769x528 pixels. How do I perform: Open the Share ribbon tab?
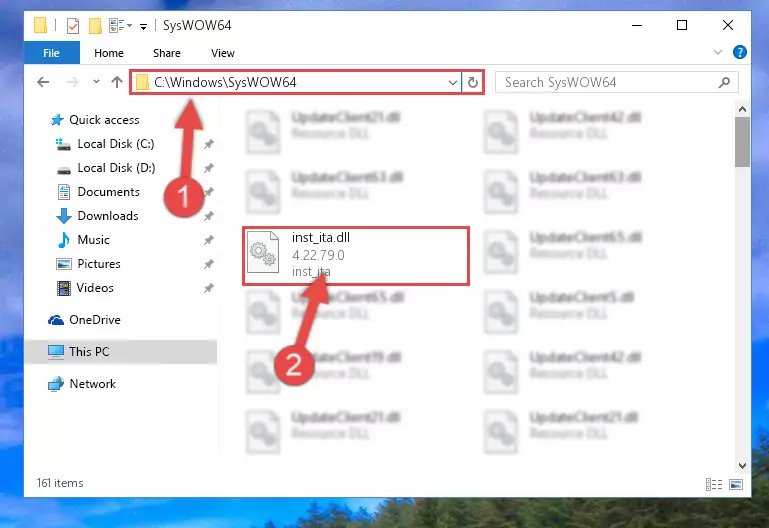pyautogui.click(x=167, y=53)
